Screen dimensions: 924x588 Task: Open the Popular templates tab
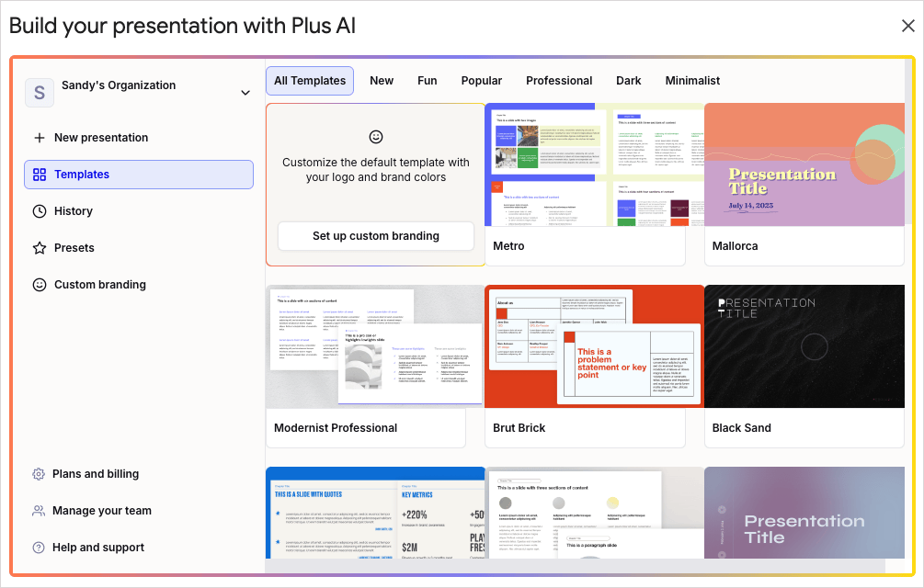click(x=482, y=81)
